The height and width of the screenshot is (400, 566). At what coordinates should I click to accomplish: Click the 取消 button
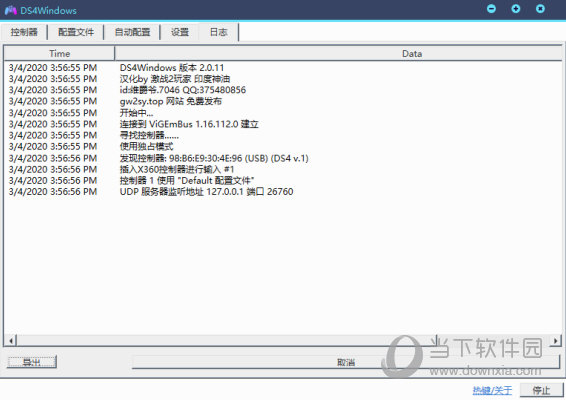pos(346,362)
